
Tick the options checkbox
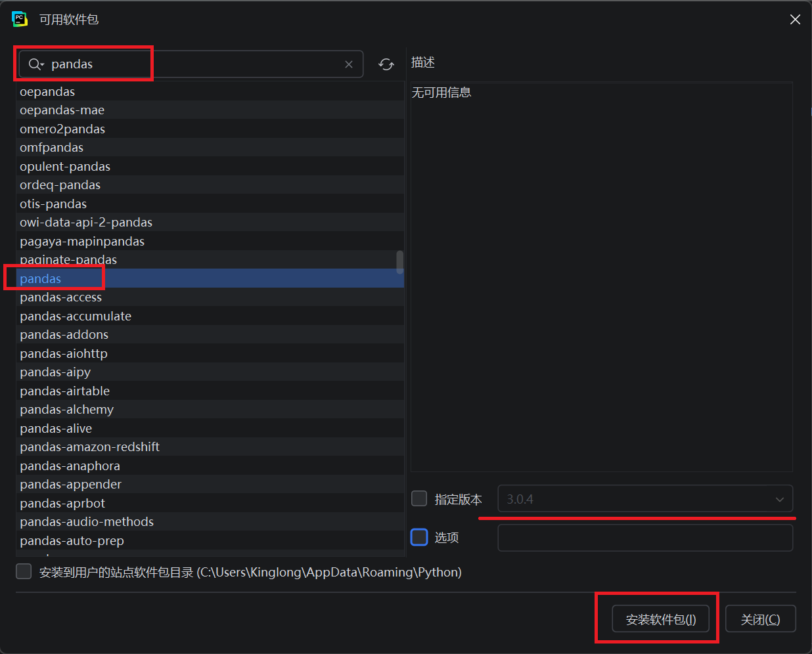point(419,537)
